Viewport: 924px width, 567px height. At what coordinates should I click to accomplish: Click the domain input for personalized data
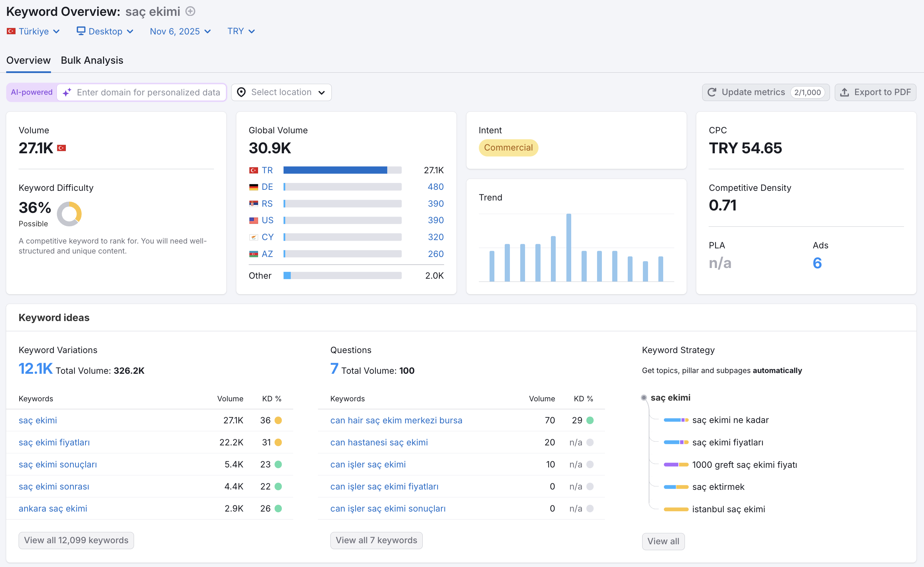(x=148, y=92)
